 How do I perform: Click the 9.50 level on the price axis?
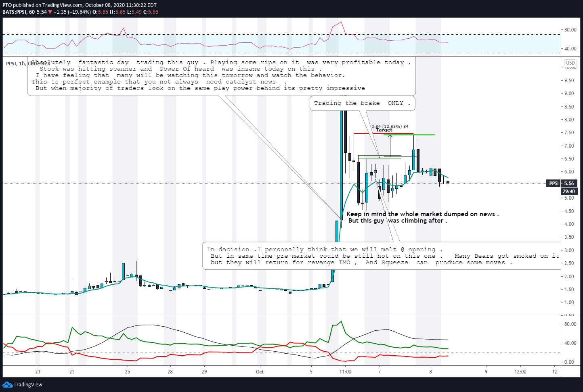click(x=569, y=81)
